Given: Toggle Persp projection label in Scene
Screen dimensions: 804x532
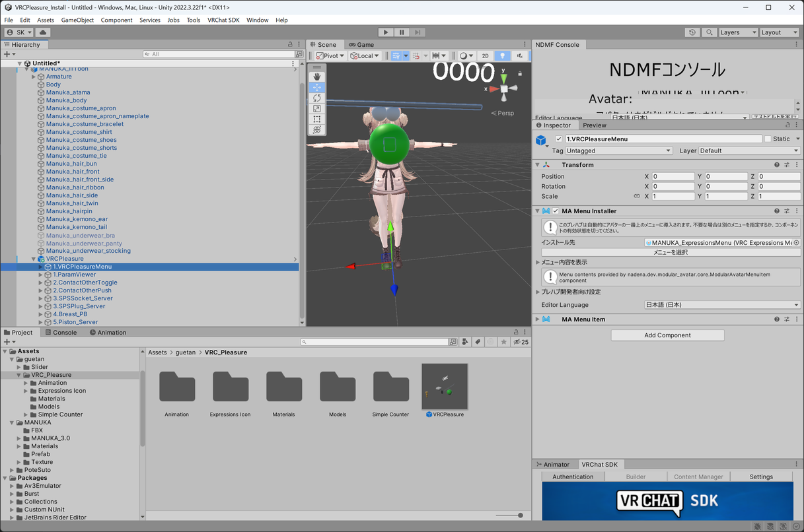Looking at the screenshot, I should 503,113.
